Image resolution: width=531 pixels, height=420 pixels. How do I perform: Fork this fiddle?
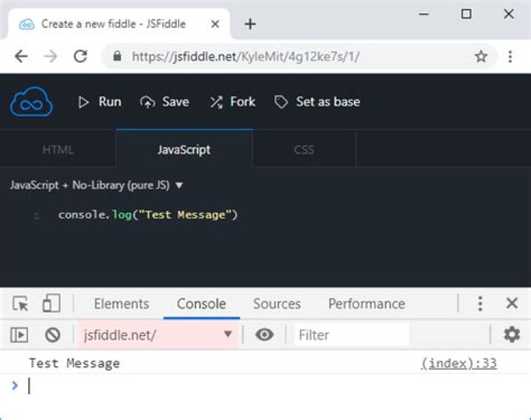pyautogui.click(x=232, y=102)
